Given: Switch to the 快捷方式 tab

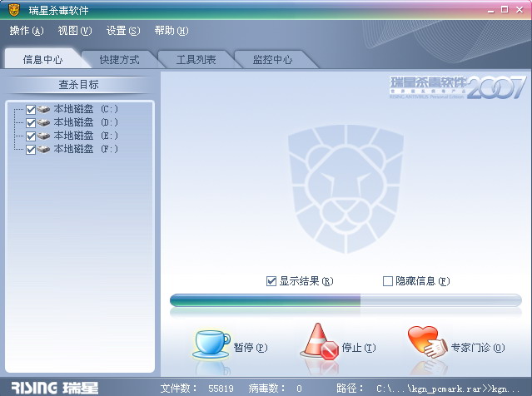Looking at the screenshot, I should [x=119, y=60].
